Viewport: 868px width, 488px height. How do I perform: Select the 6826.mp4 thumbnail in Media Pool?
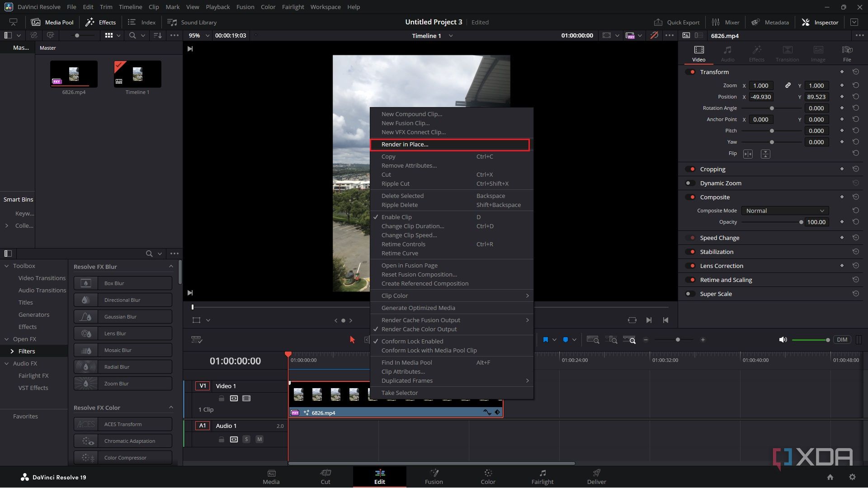pyautogui.click(x=74, y=74)
